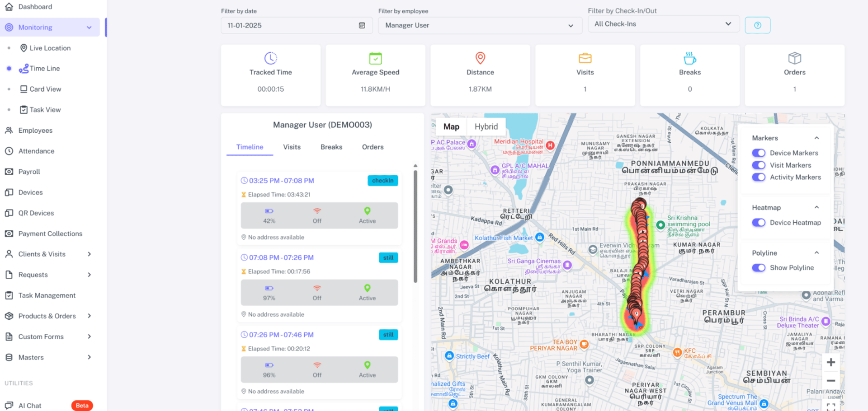Click the Live Location pin icon
The image size is (868, 411).
coord(24,48)
